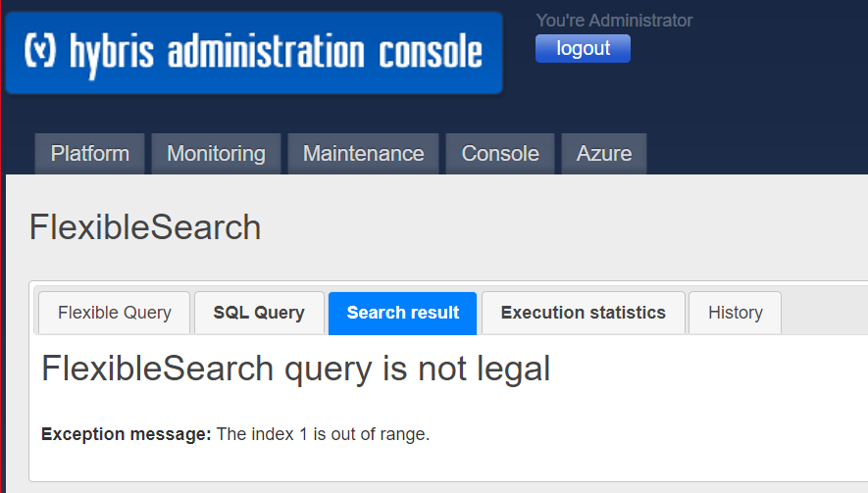Image resolution: width=868 pixels, height=493 pixels.
Task: Open the History tab
Action: (x=736, y=313)
